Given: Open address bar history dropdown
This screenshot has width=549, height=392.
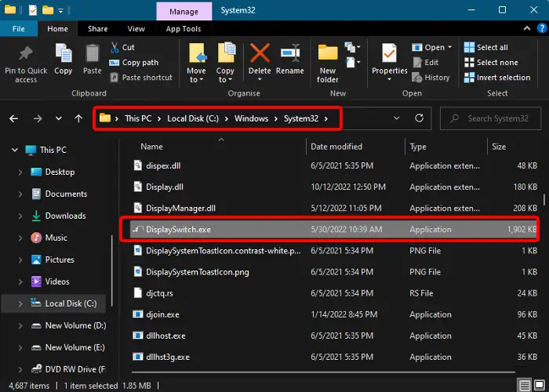Looking at the screenshot, I should 396,118.
